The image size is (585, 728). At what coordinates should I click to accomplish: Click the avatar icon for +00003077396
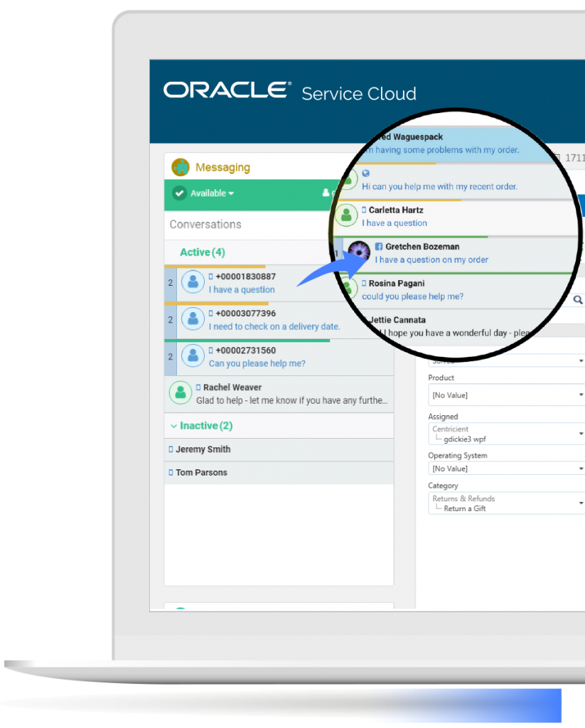[x=193, y=319]
